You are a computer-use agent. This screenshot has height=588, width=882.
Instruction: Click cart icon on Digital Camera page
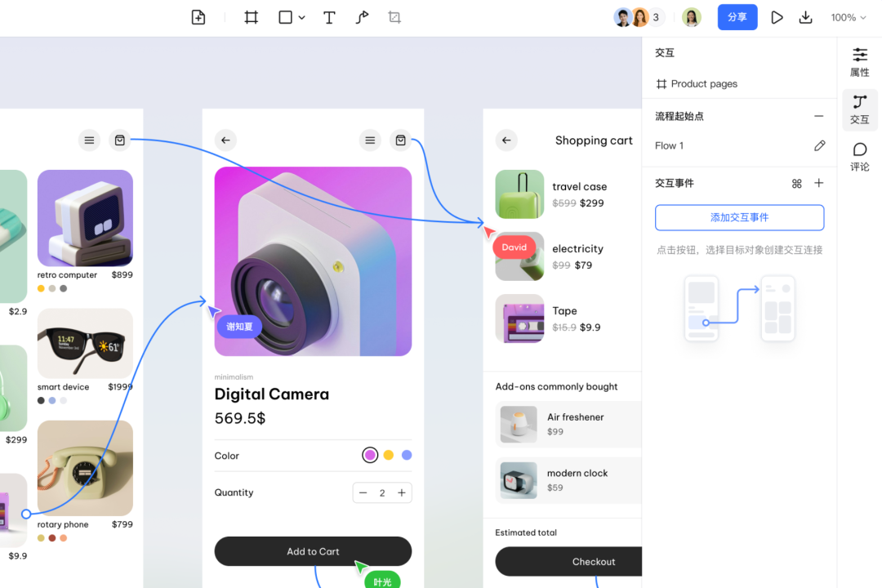point(400,140)
